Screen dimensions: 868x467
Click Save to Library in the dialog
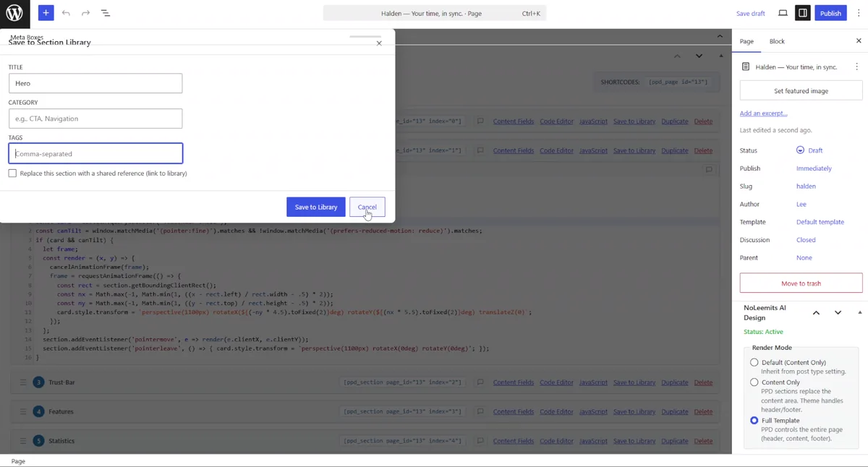click(316, 207)
